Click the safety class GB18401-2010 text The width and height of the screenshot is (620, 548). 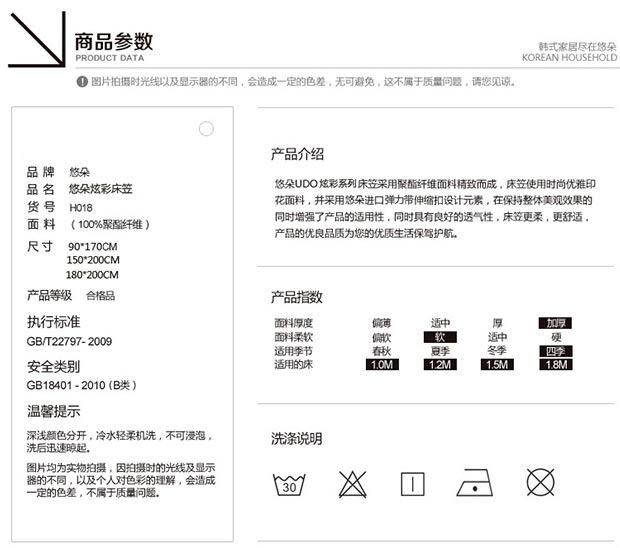click(81, 385)
